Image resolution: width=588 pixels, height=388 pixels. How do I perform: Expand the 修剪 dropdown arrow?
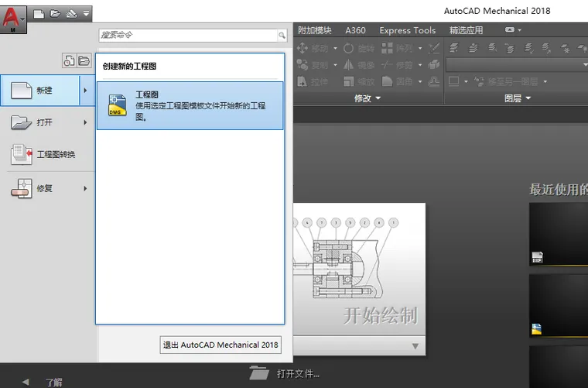[x=420, y=65]
